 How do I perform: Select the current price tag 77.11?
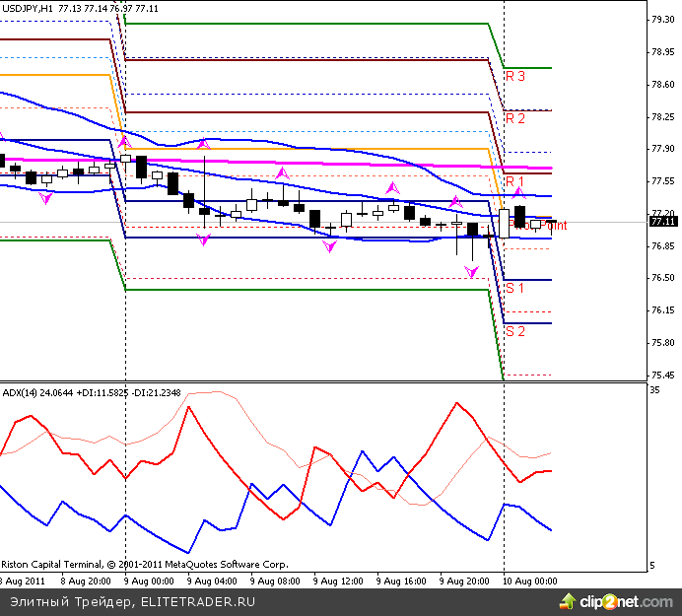coord(661,223)
